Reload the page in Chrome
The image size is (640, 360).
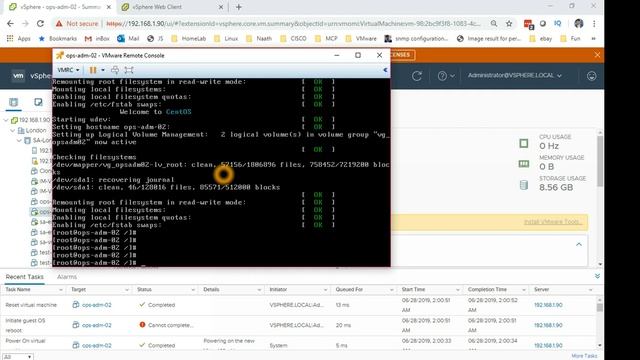[x=40, y=24]
